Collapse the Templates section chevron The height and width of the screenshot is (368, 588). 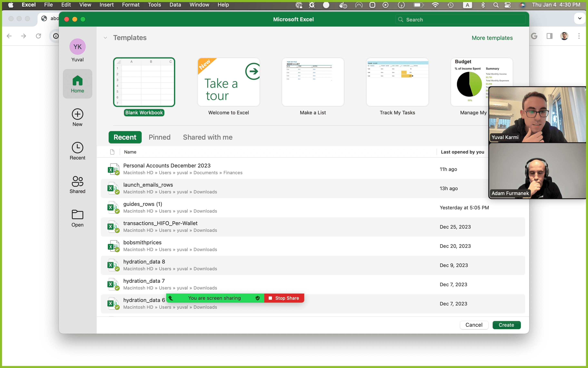pyautogui.click(x=105, y=38)
